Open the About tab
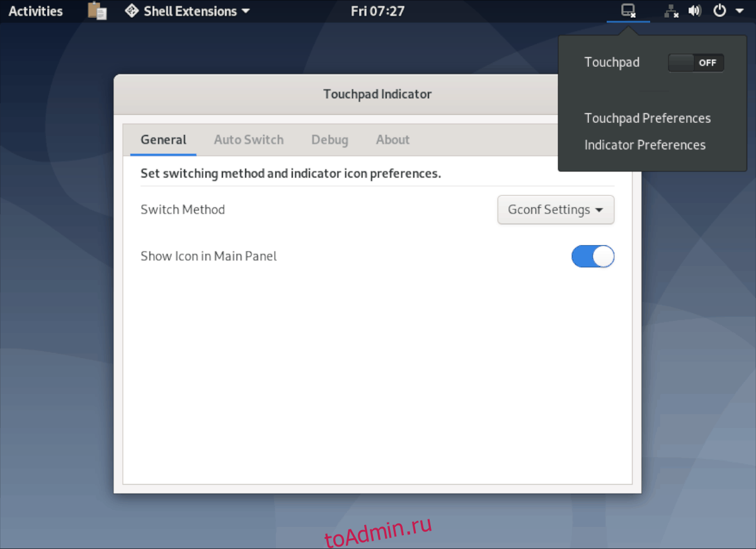Screen dimensions: 756x549 tap(393, 140)
